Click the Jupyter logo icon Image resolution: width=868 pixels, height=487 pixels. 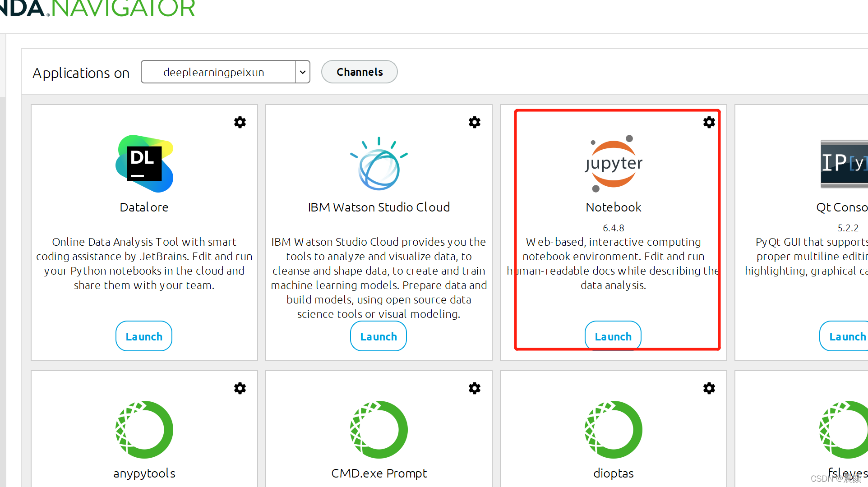tap(614, 164)
